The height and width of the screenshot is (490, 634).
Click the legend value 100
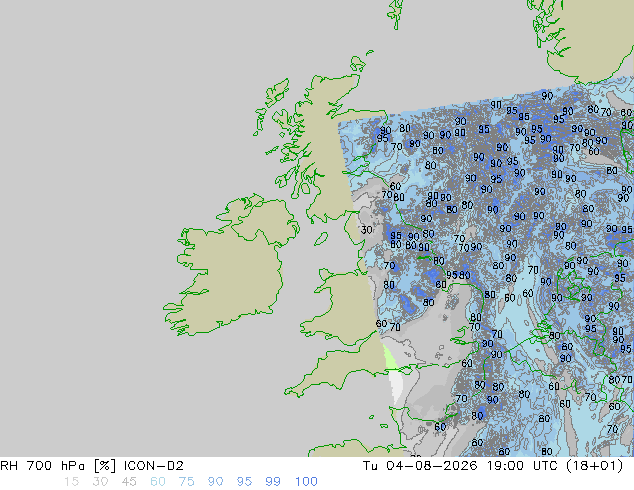point(306,482)
